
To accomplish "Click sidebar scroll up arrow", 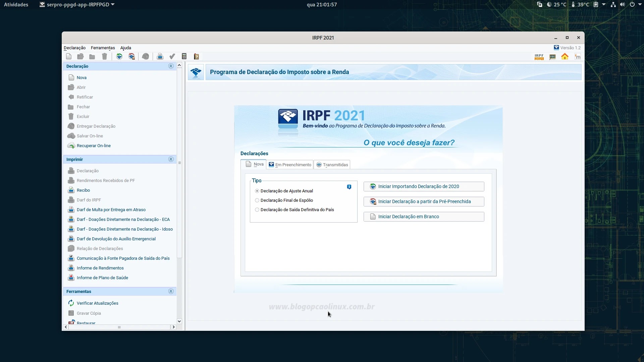I will [179, 65].
